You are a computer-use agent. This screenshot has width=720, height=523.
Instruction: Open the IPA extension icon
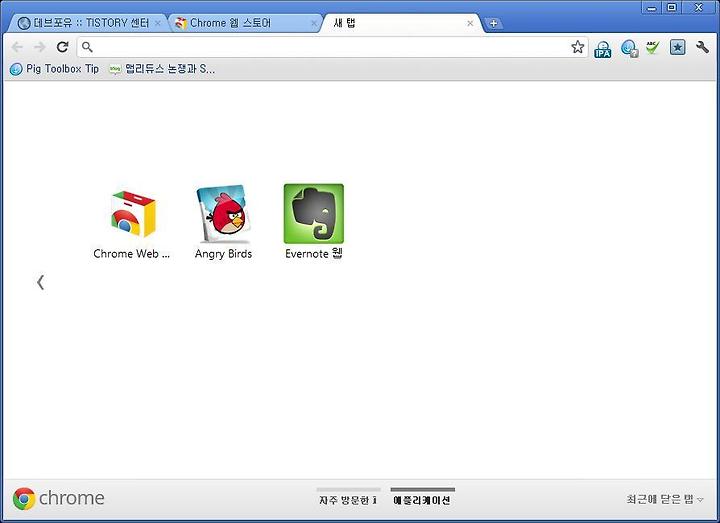tap(602, 49)
